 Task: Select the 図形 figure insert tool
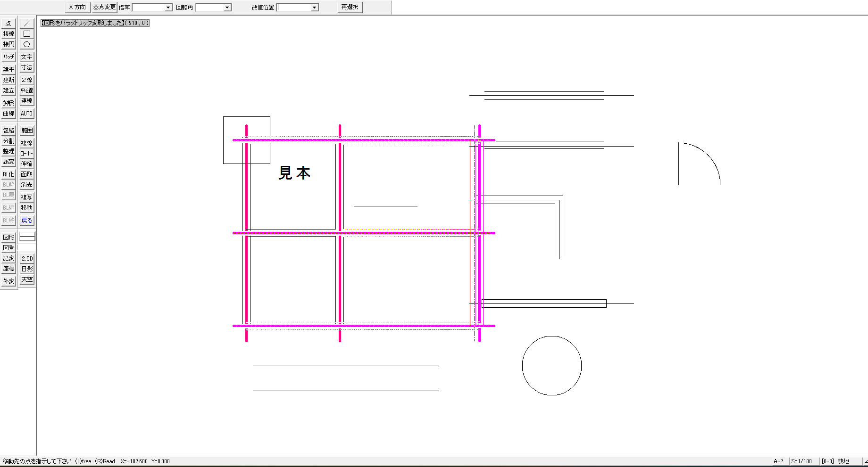8,237
